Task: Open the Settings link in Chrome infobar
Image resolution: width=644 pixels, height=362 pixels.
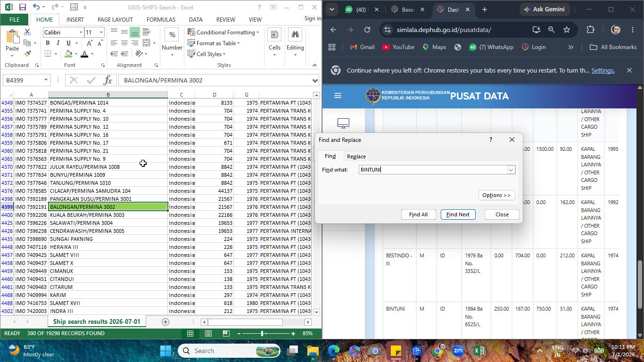Action: (603, 70)
